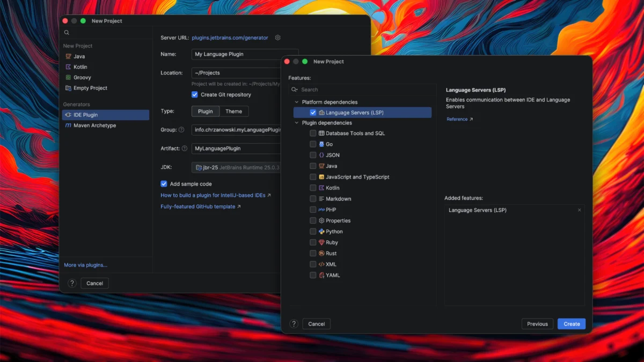Open plugins.jetbrains.com/generator link

click(230, 38)
